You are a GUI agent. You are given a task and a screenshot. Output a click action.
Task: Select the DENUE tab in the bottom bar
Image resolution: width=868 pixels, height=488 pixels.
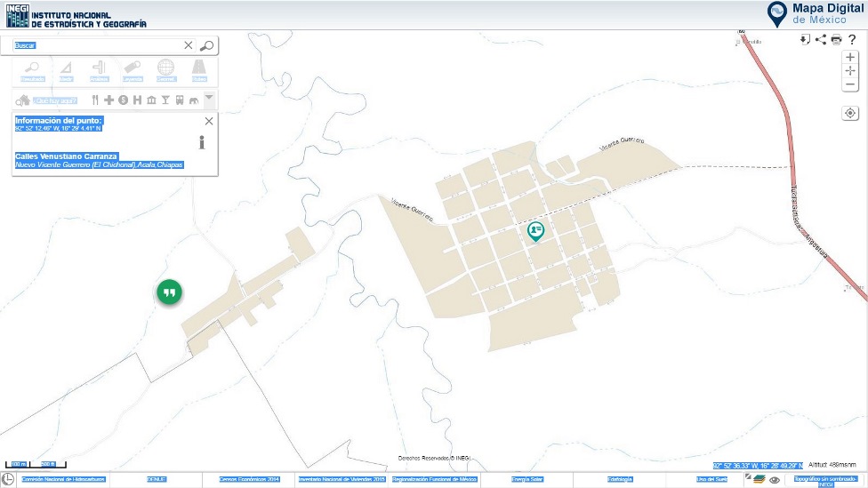[x=157, y=479]
